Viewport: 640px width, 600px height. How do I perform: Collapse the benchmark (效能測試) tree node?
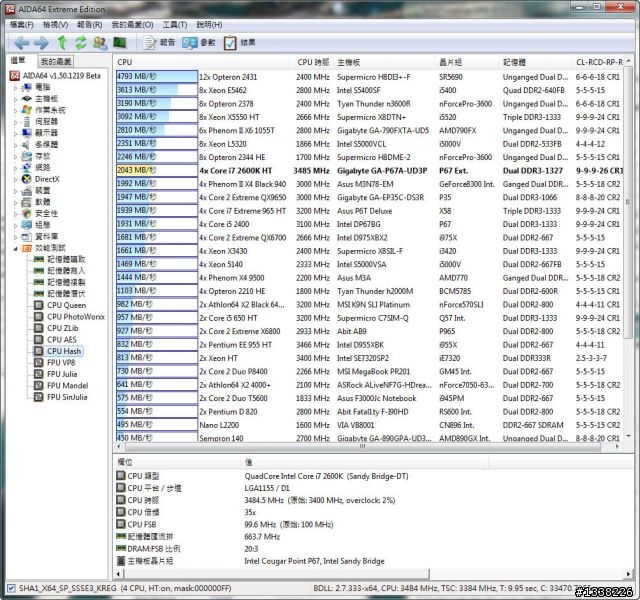click(15, 248)
